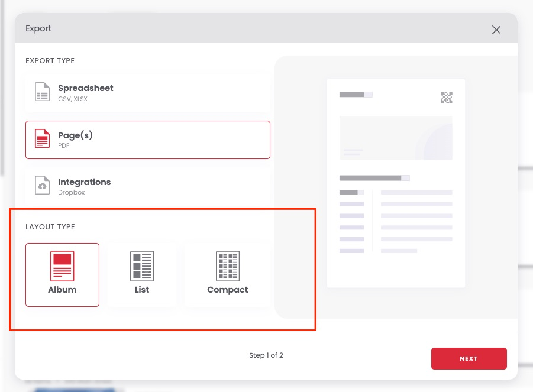Switch layout type to Compact
533x392 pixels.
[227, 275]
